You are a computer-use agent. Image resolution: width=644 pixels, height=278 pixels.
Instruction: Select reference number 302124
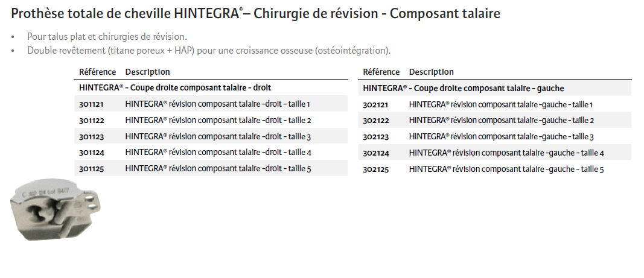[x=375, y=153]
